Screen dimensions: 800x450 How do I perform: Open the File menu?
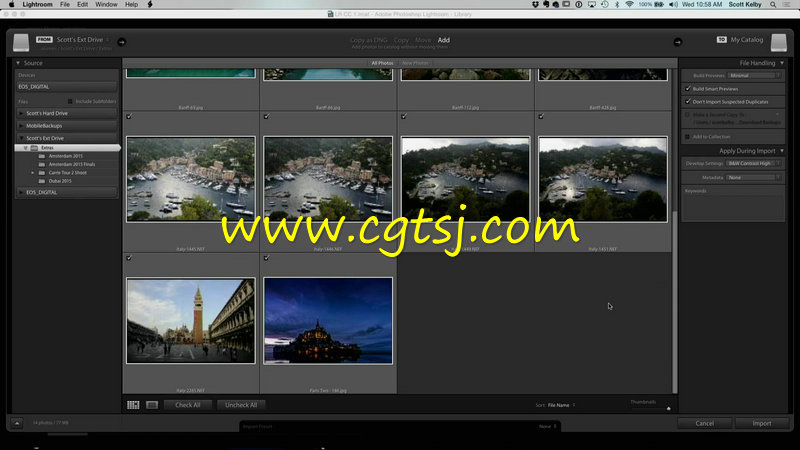pyautogui.click(x=65, y=4)
